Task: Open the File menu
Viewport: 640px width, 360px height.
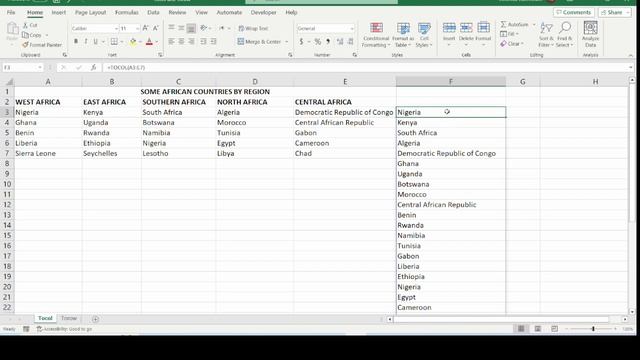Action: click(11, 13)
